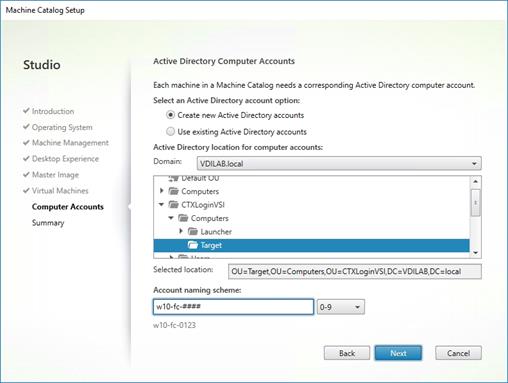508x383 pixels.
Task: Select the Summary step
Action: 48,223
